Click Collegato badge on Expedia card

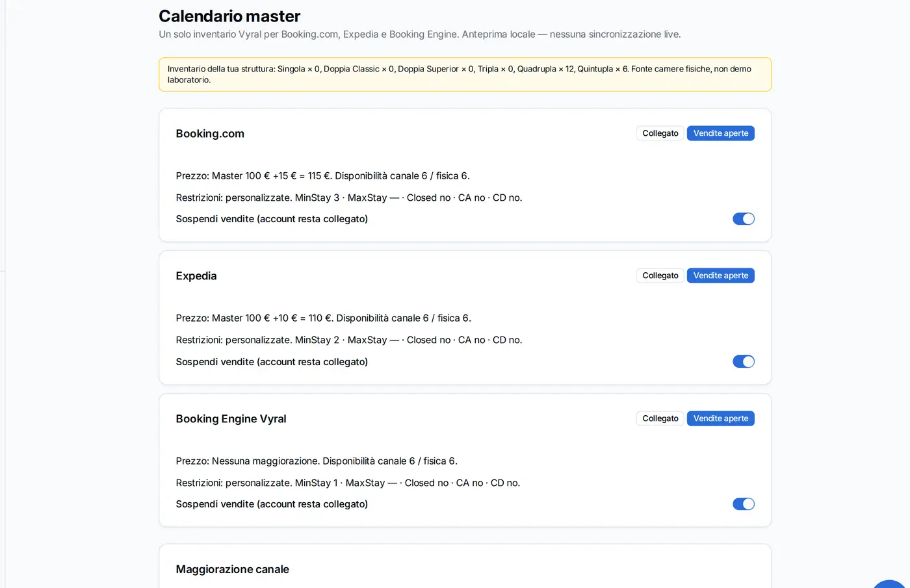(660, 275)
